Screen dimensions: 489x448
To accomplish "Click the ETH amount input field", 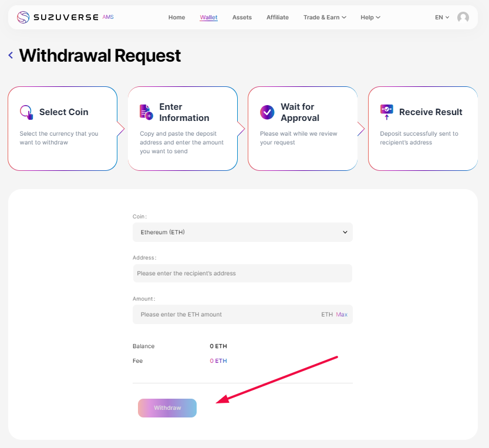I will tap(226, 315).
